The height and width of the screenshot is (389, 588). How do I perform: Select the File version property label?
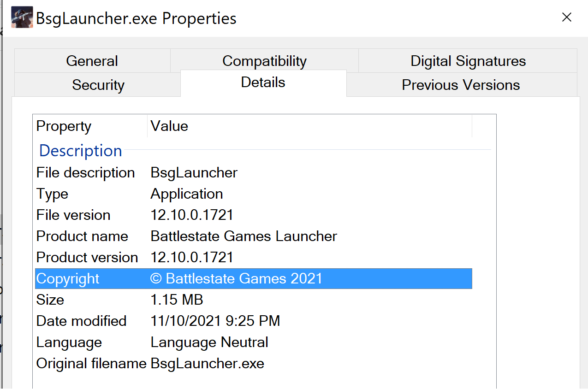pyautogui.click(x=73, y=215)
